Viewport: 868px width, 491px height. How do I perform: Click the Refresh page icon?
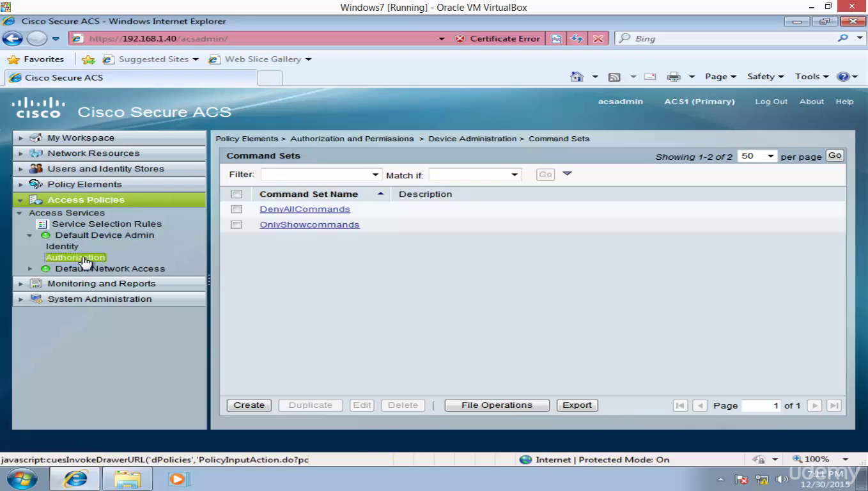[577, 38]
